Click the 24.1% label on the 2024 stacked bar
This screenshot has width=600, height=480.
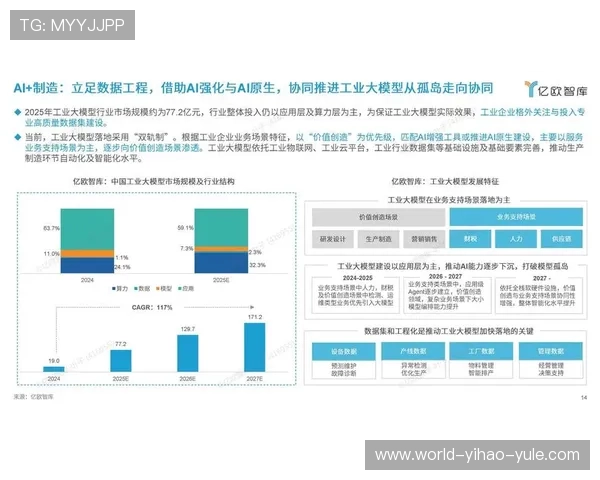122,267
